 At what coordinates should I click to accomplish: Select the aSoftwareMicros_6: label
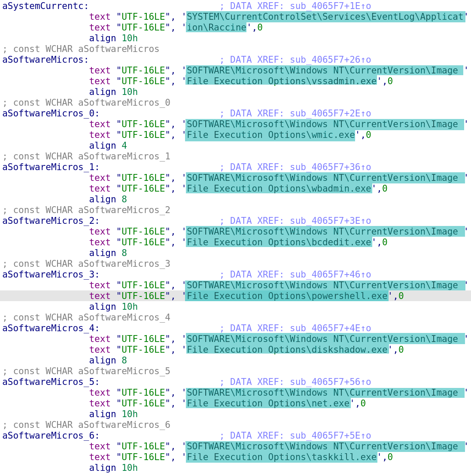tap(51, 436)
